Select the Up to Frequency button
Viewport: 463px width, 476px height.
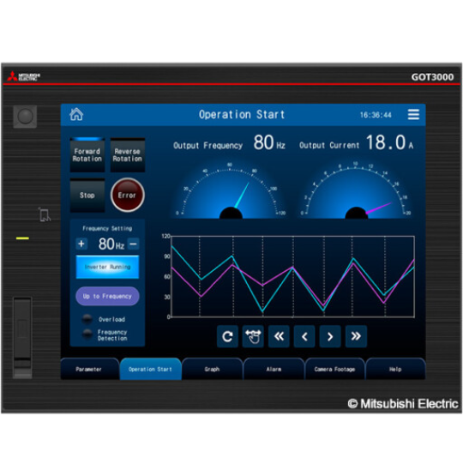click(107, 296)
